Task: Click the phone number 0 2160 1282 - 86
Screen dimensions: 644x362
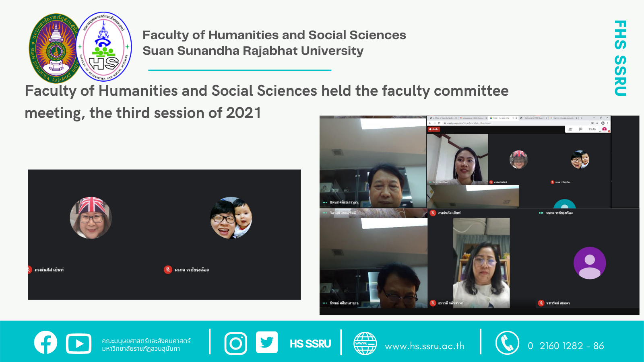Action: [x=566, y=346]
